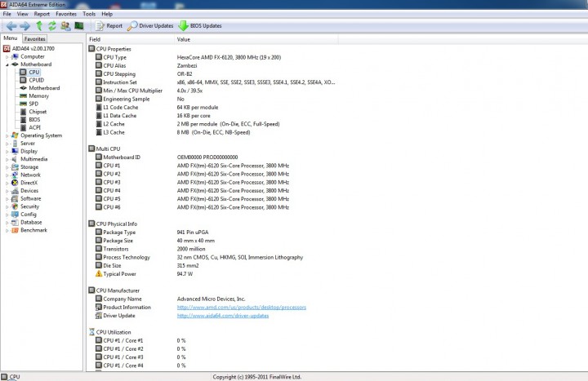Select the CPU Type row
Screen dimensions: 588x381
[x=189, y=57]
